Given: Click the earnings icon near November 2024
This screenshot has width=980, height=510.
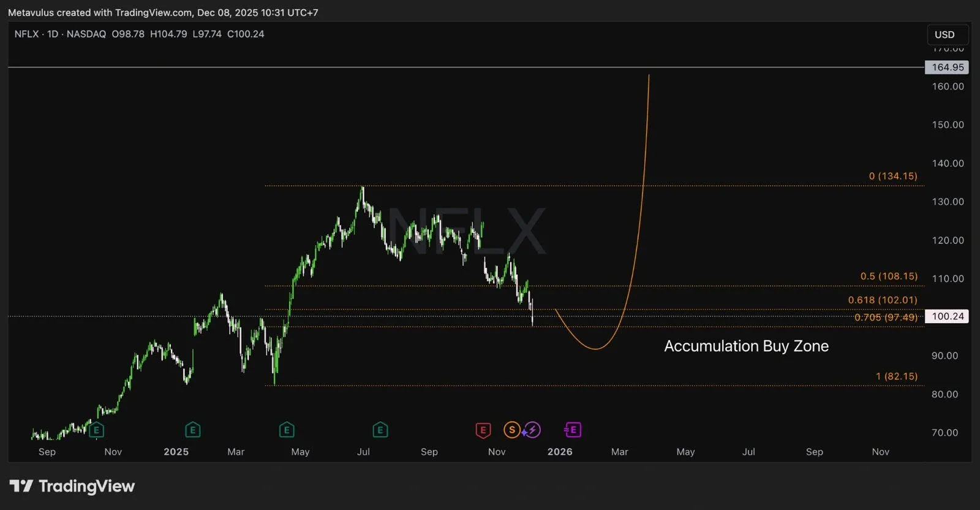Looking at the screenshot, I should tap(96, 430).
